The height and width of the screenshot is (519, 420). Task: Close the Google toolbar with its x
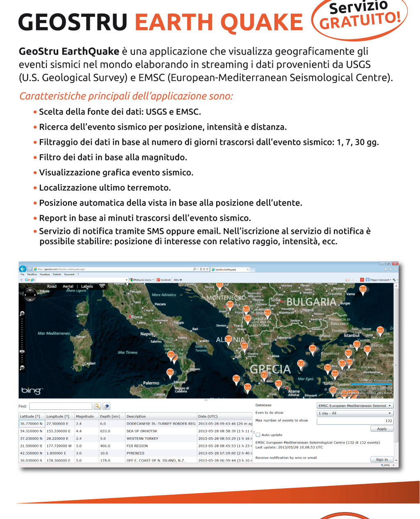(21, 280)
